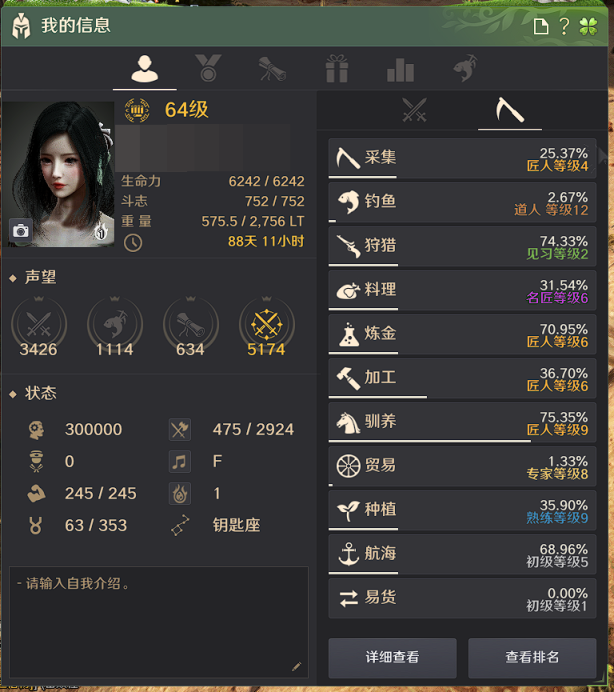Click the camera icon on character portrait
The image size is (614, 692).
point(21,230)
